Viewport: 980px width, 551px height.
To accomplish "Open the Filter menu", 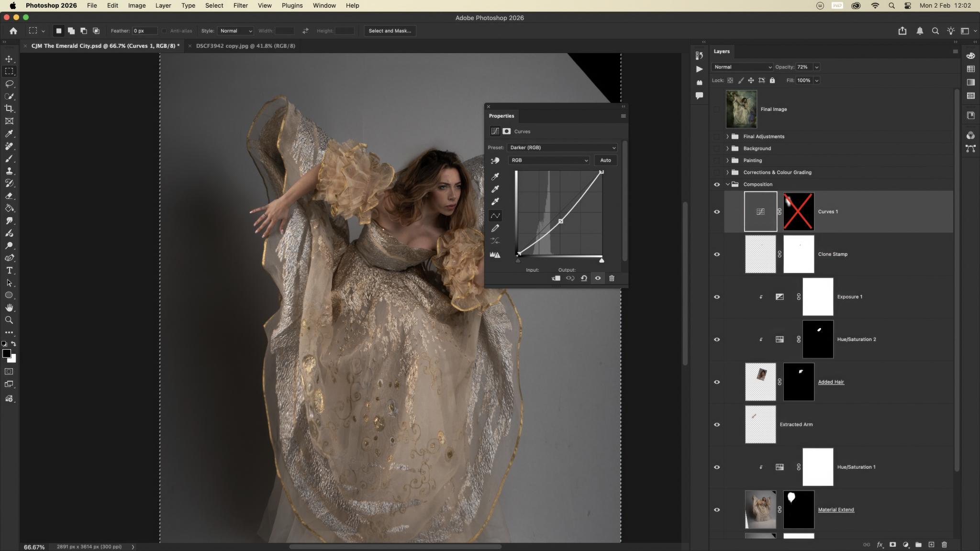I will pyautogui.click(x=240, y=6).
